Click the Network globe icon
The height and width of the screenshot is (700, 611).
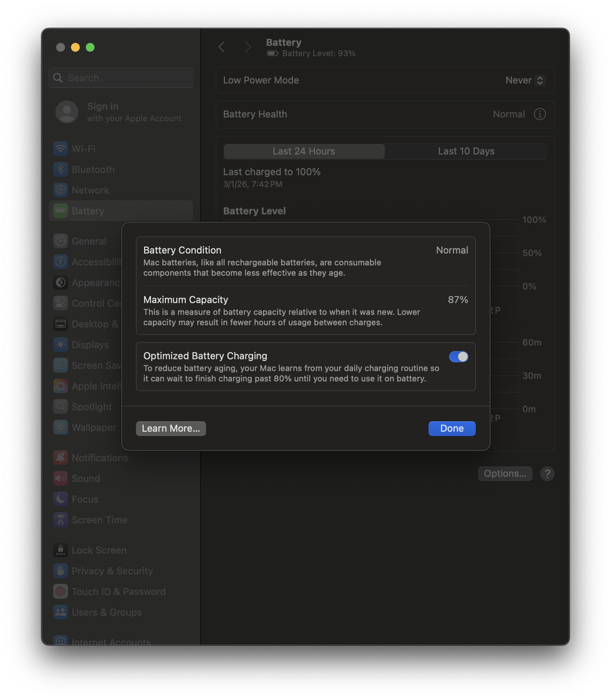pos(61,190)
